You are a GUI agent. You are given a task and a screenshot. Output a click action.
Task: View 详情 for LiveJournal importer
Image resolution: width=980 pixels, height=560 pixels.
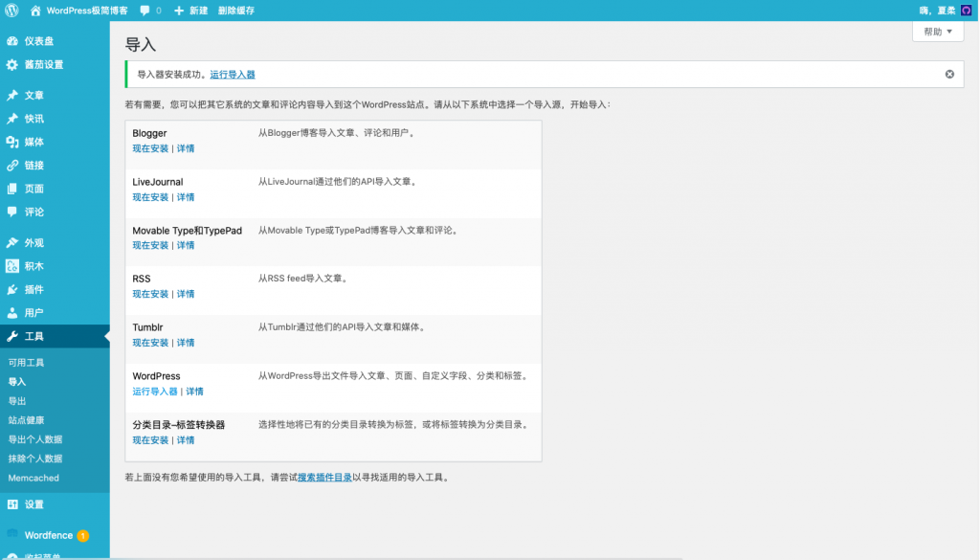pyautogui.click(x=186, y=197)
